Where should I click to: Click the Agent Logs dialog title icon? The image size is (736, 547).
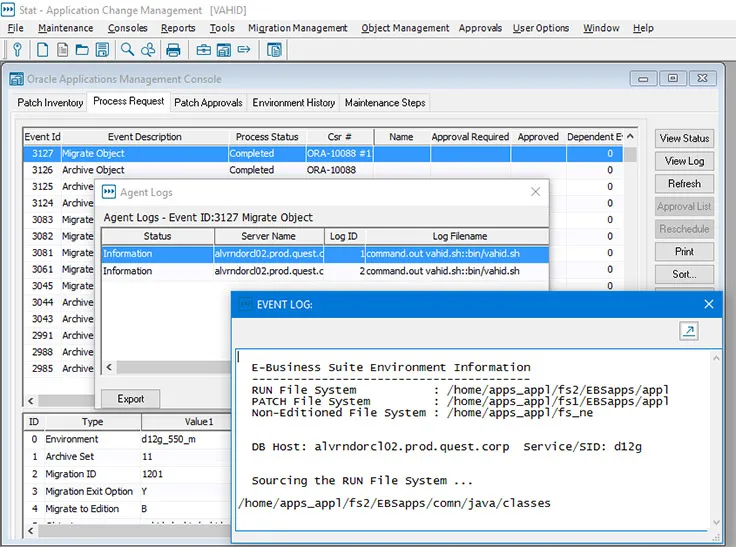[x=109, y=192]
